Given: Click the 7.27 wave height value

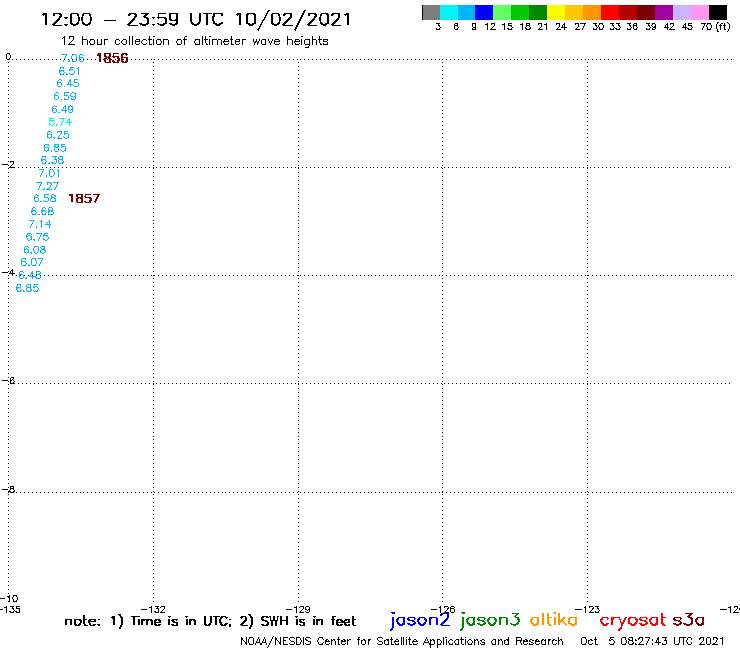Looking at the screenshot, I should click(x=47, y=186).
